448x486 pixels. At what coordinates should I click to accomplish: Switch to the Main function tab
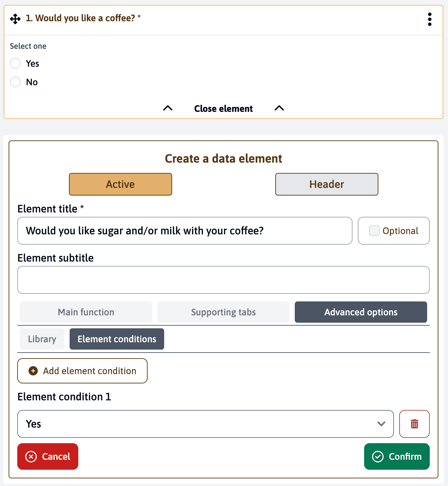(x=86, y=312)
